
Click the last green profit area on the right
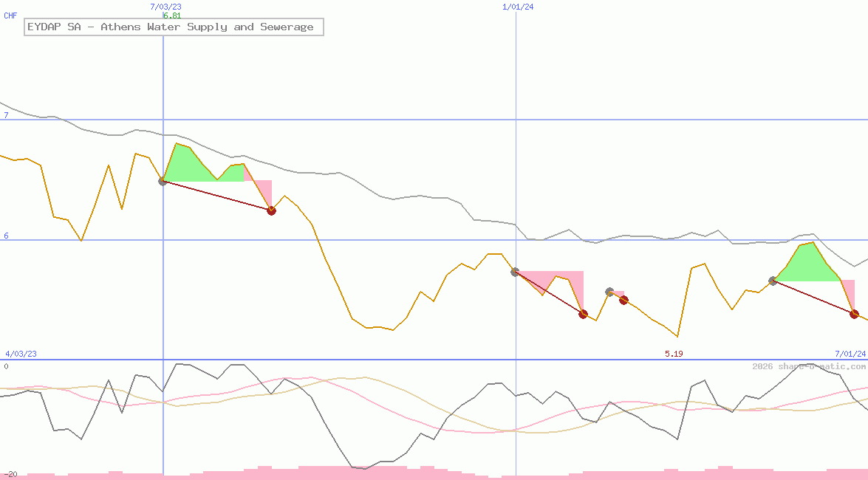[807, 264]
